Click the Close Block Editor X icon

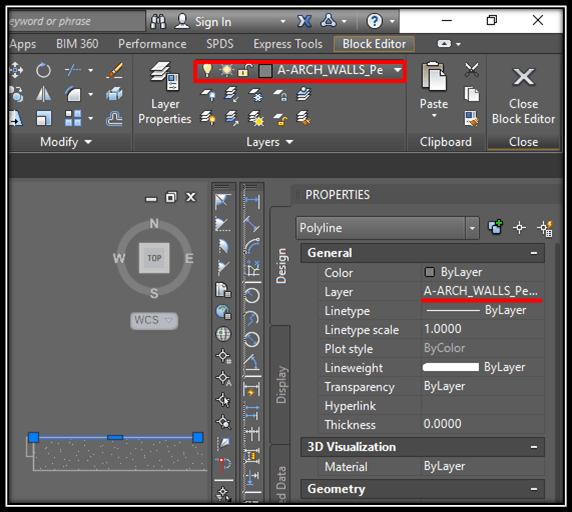coord(523,77)
